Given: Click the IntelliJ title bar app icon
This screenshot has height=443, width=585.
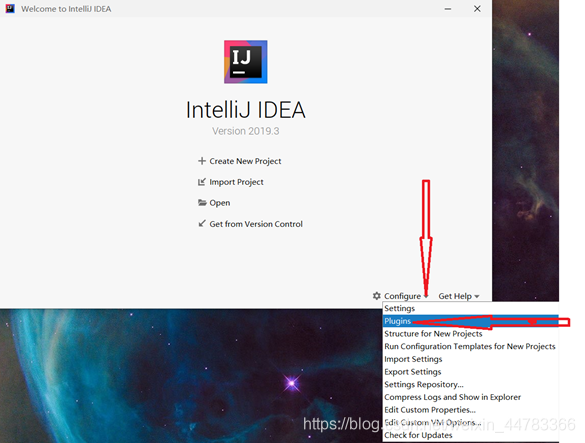Looking at the screenshot, I should (10, 9).
